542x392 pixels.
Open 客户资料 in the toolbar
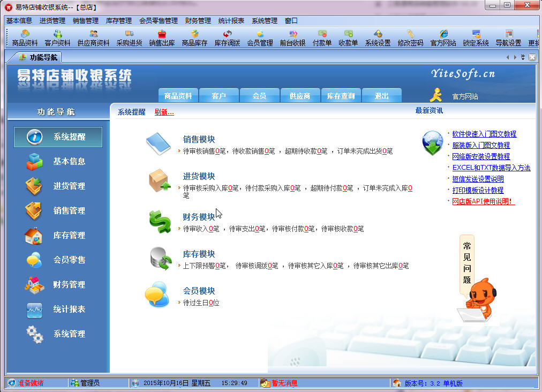click(57, 38)
